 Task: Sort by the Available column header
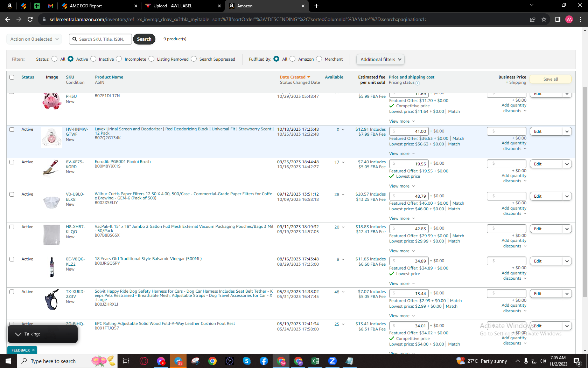pos(334,77)
